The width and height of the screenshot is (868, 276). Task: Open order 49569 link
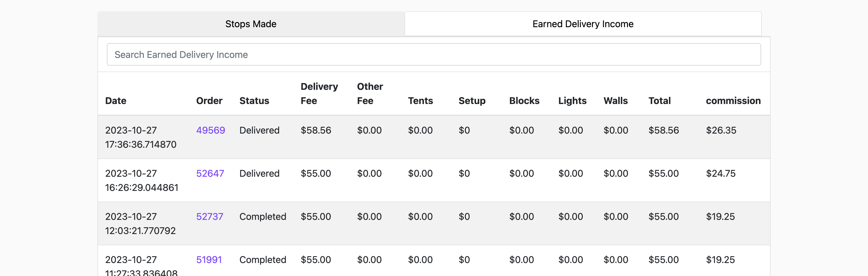point(211,130)
